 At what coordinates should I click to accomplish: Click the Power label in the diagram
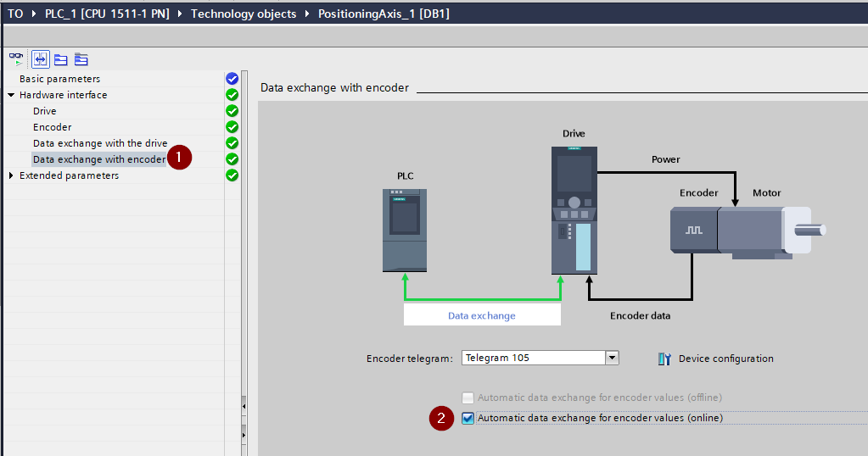pos(665,159)
